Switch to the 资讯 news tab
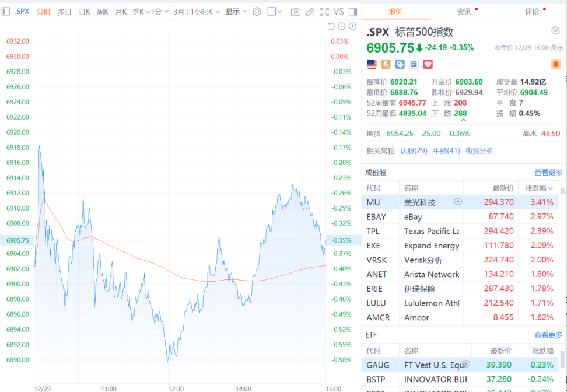 click(464, 11)
